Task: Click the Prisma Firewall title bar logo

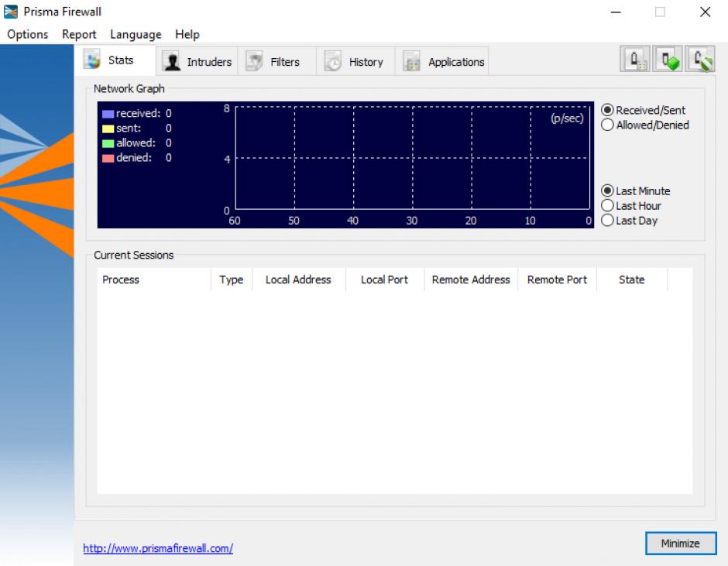Action: (11, 12)
